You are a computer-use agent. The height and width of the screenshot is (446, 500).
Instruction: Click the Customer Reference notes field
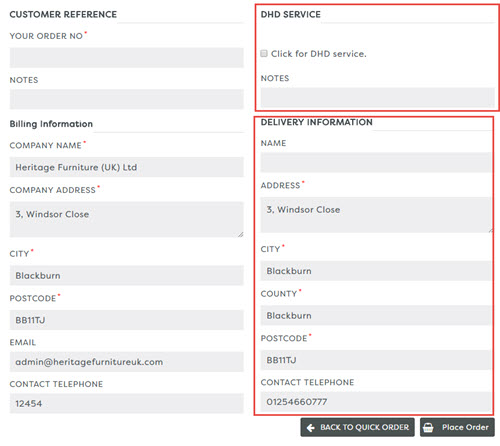(x=127, y=99)
